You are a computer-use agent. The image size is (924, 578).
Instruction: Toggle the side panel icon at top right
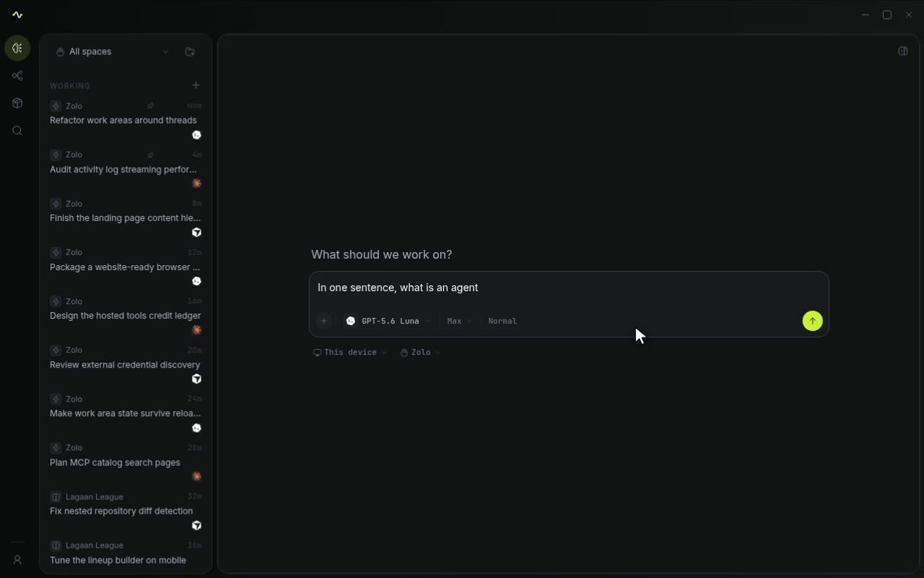point(902,51)
